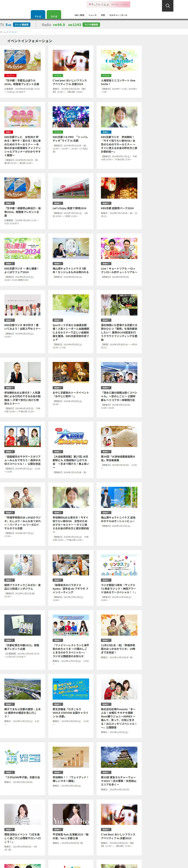
Task: Select the テレビ tab
Action: point(38,15)
